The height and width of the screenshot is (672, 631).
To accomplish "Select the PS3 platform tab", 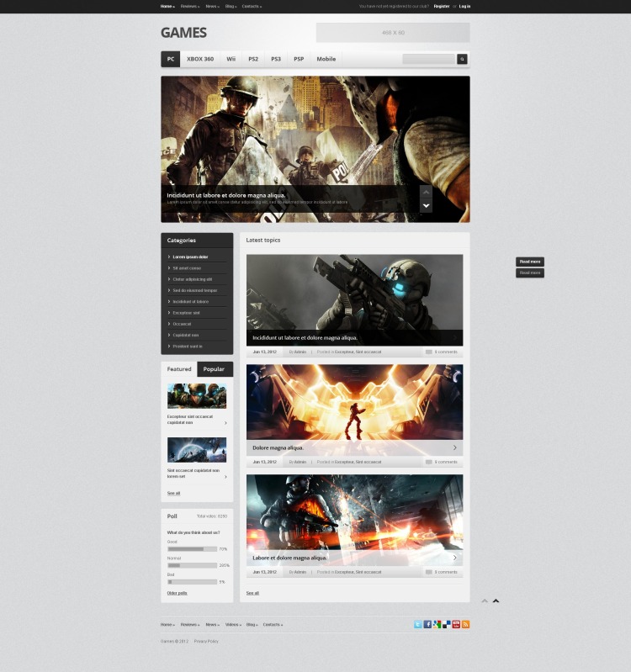I will [x=276, y=59].
